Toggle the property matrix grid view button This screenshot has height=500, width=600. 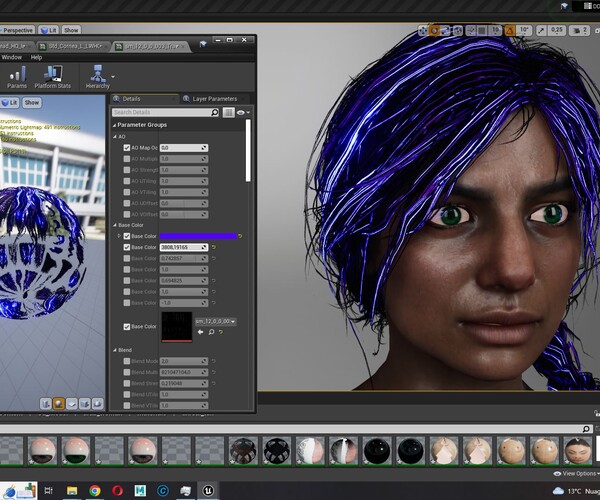pyautogui.click(x=228, y=112)
